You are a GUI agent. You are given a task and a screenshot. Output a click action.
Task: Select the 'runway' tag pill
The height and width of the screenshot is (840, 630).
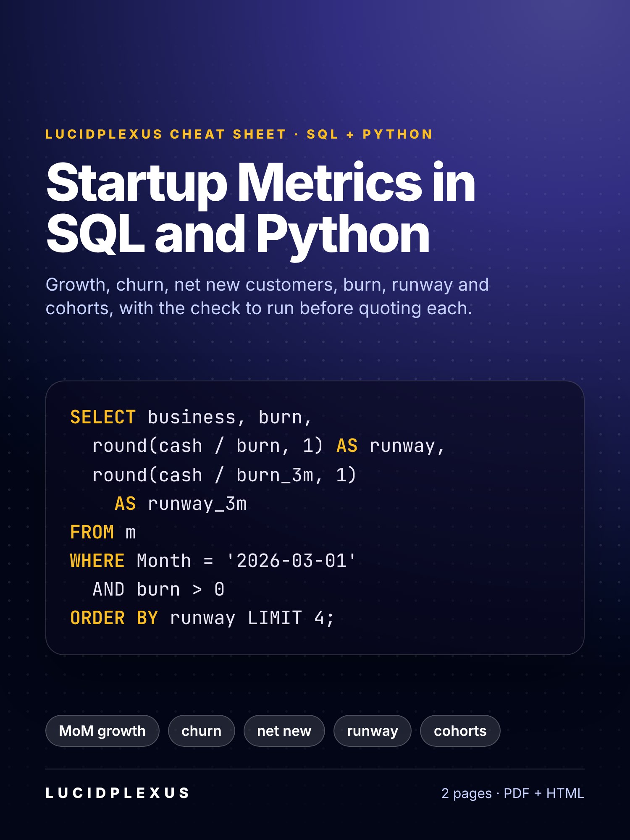point(372,731)
